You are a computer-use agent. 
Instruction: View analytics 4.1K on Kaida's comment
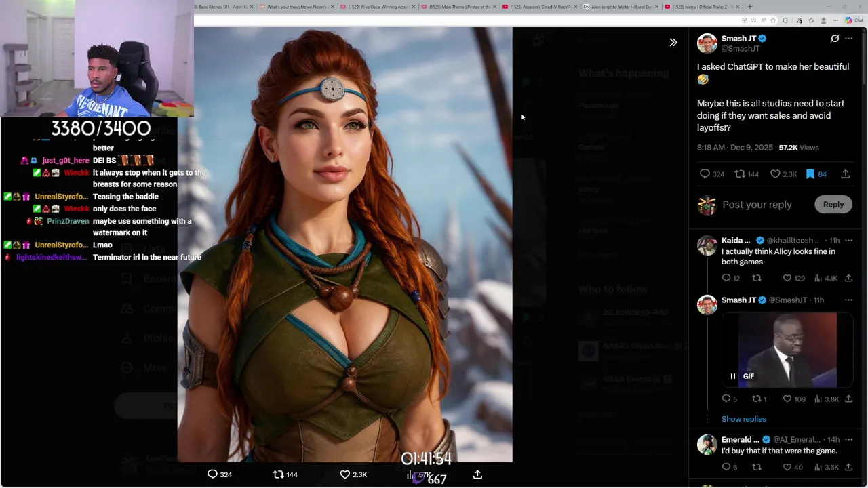click(825, 278)
